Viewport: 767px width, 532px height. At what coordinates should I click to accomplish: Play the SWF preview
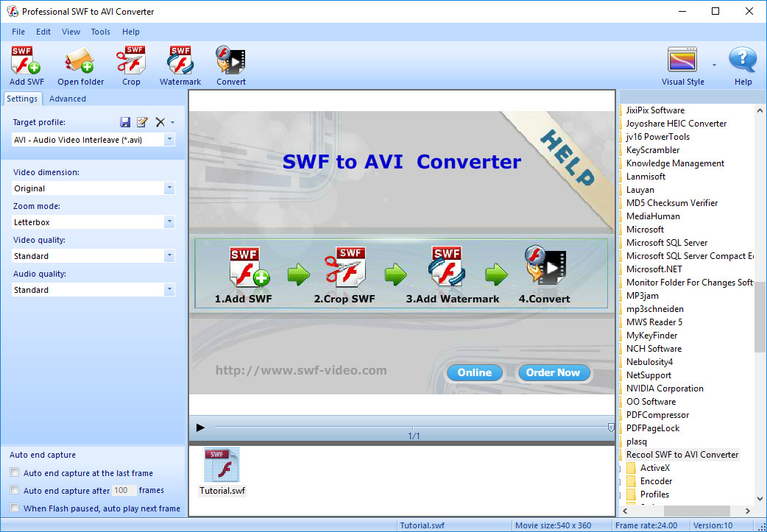[200, 428]
